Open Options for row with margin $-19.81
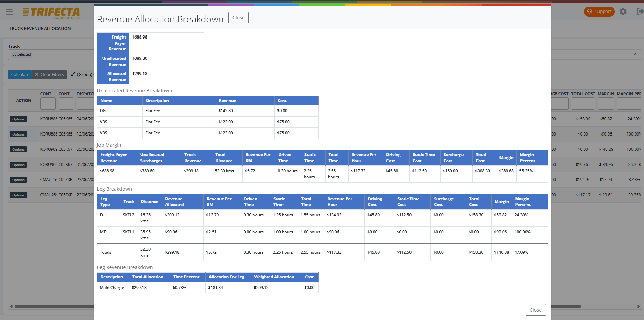This screenshot has width=644, height=320. [18, 195]
